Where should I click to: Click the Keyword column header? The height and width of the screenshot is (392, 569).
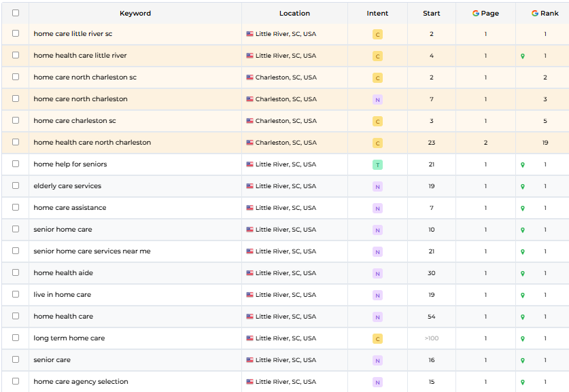pyautogui.click(x=135, y=14)
